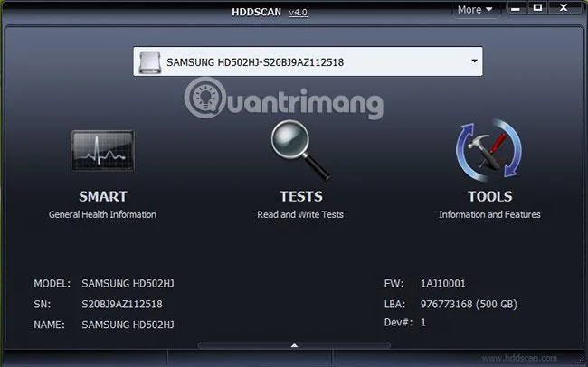Click the Dev# value 1
This screenshot has height=367, width=588.
tap(423, 323)
